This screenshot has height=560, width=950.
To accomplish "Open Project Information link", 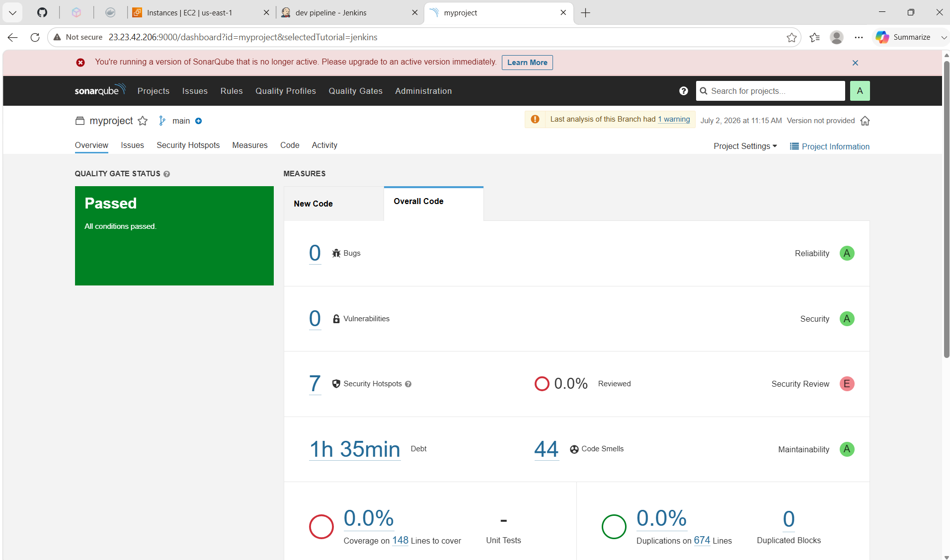I will [830, 146].
